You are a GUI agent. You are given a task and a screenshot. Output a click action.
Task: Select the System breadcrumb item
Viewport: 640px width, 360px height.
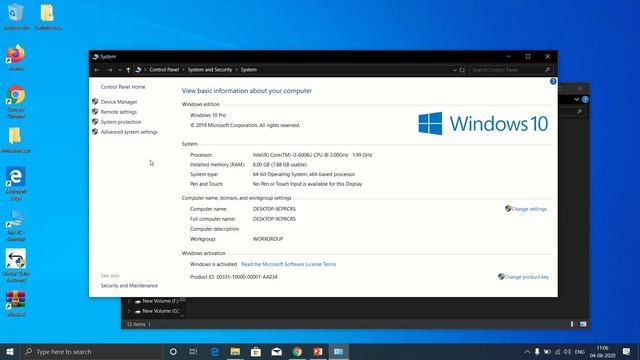click(249, 70)
